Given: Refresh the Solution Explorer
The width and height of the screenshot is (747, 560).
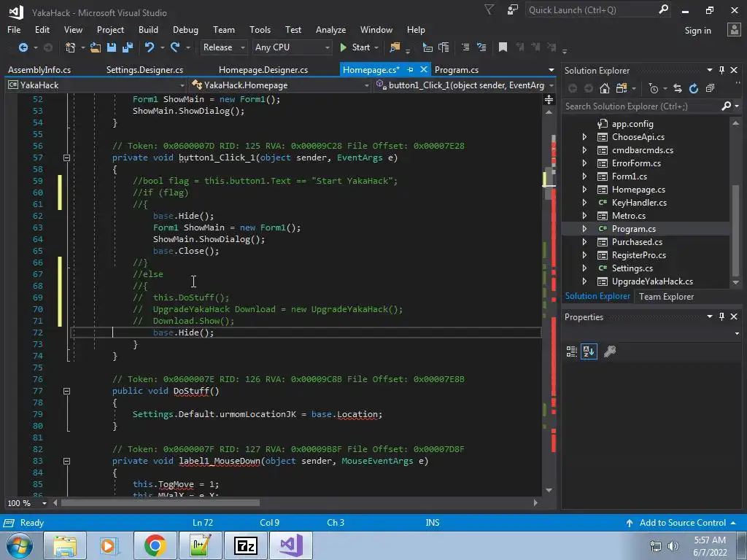Looking at the screenshot, I should pyautogui.click(x=694, y=88).
